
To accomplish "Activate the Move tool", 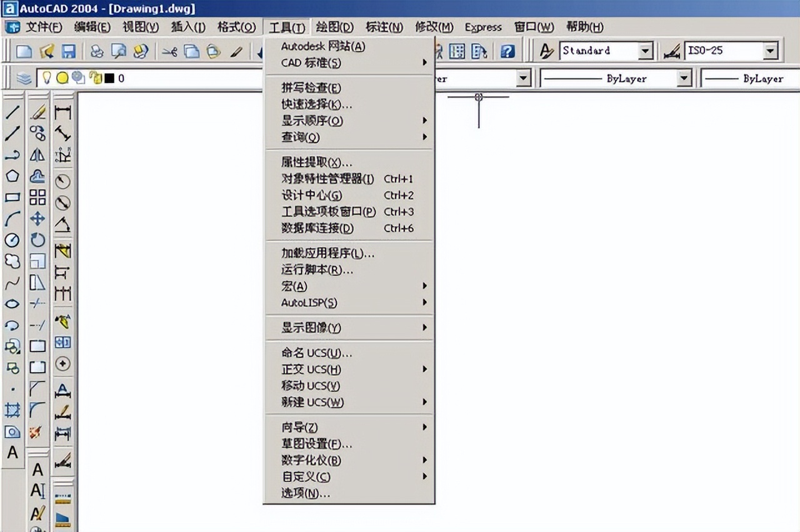I will pos(36,217).
